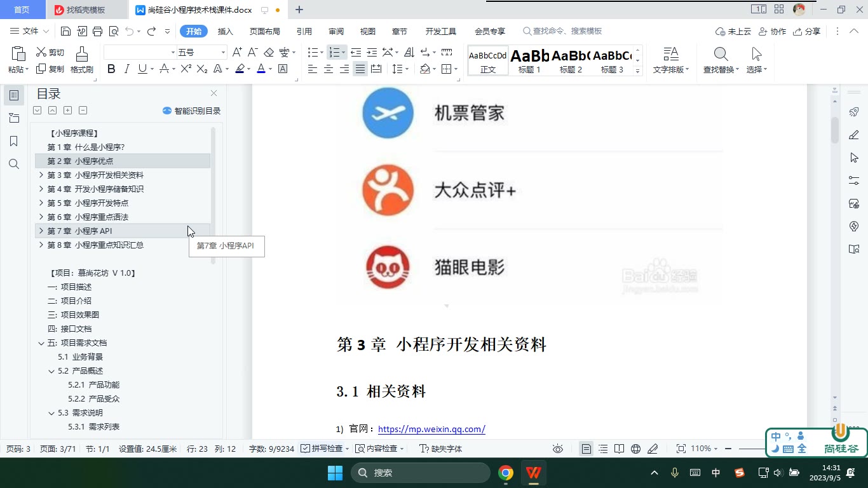Decrease font size with A- icon
The image size is (868, 488).
[252, 52]
